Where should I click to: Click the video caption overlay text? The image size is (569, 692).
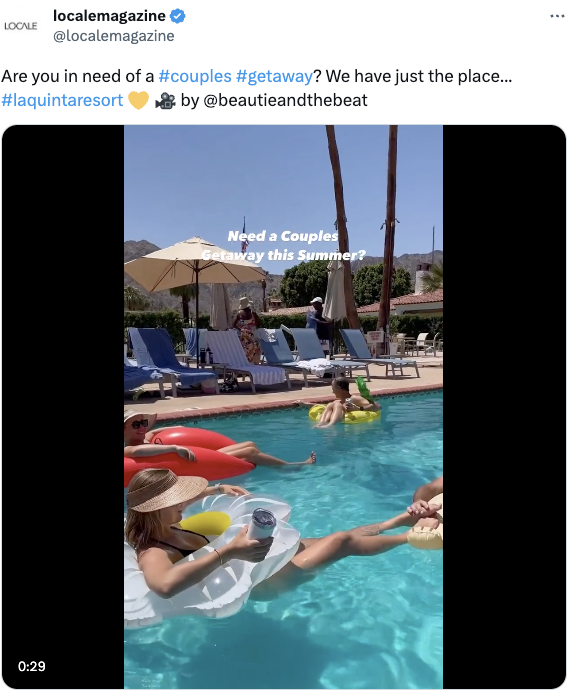[x=283, y=245]
